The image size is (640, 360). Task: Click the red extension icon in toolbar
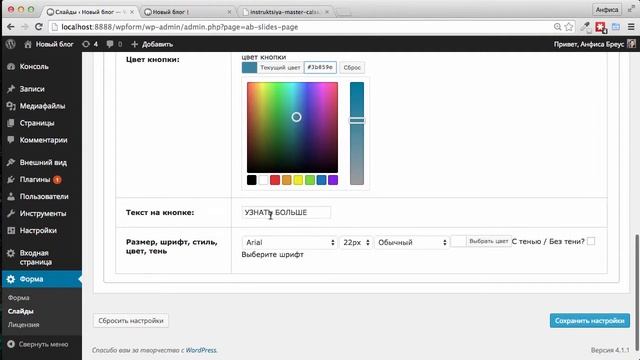[x=600, y=27]
